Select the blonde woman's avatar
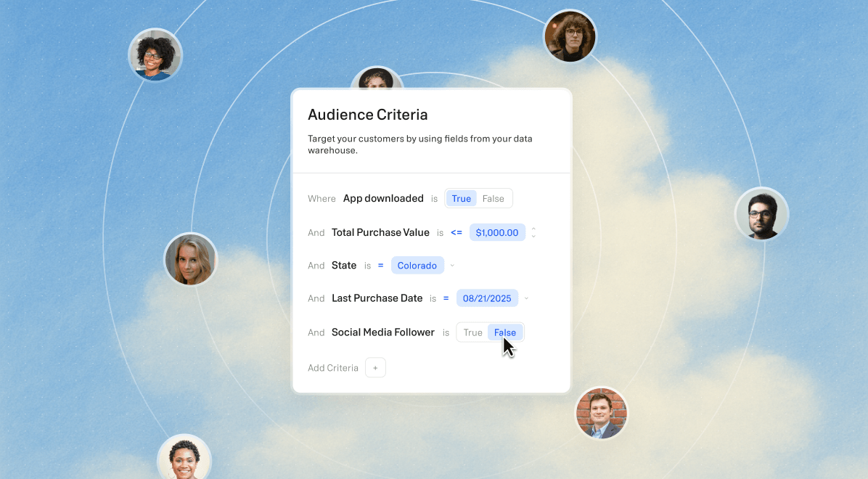This screenshot has height=479, width=868. (190, 259)
